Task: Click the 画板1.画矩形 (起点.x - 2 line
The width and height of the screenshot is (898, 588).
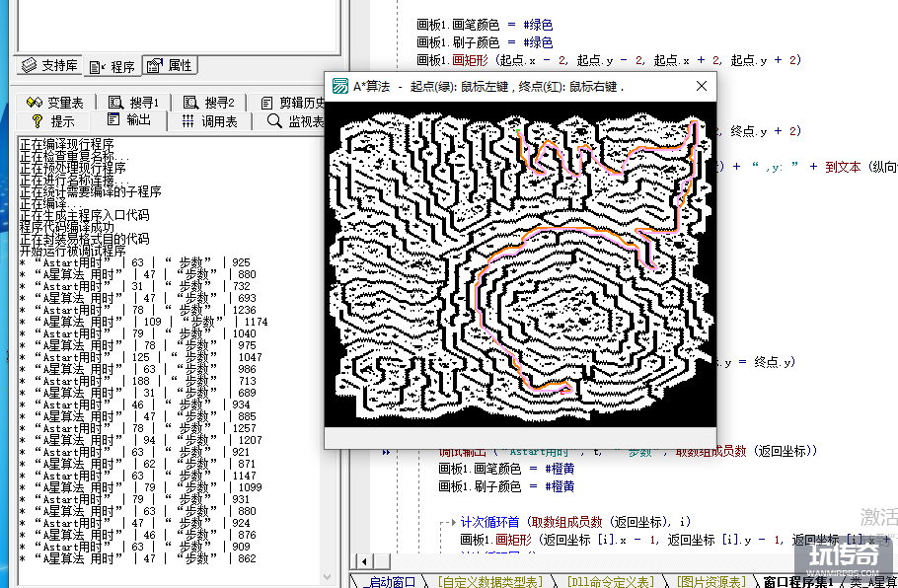Action: 609,60
